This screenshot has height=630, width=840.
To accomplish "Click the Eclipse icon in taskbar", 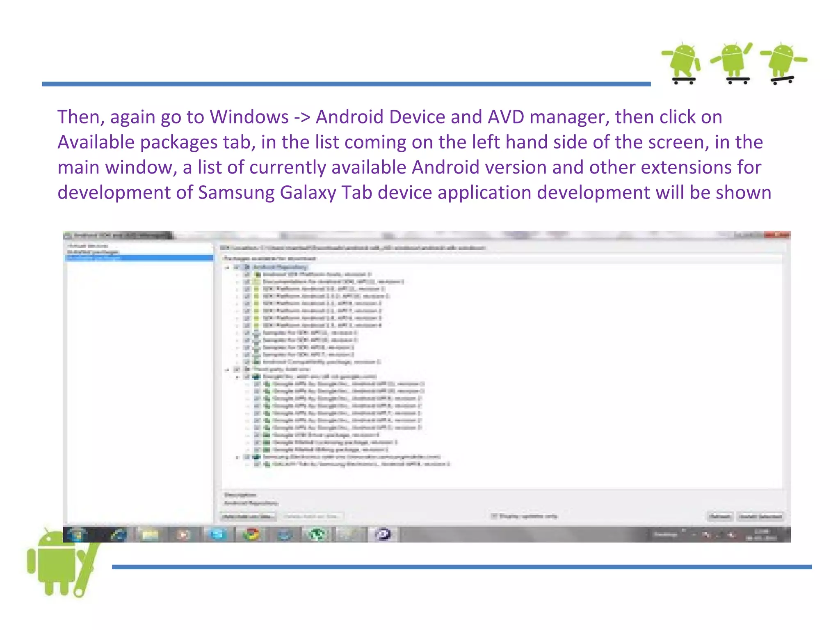I will click(383, 534).
